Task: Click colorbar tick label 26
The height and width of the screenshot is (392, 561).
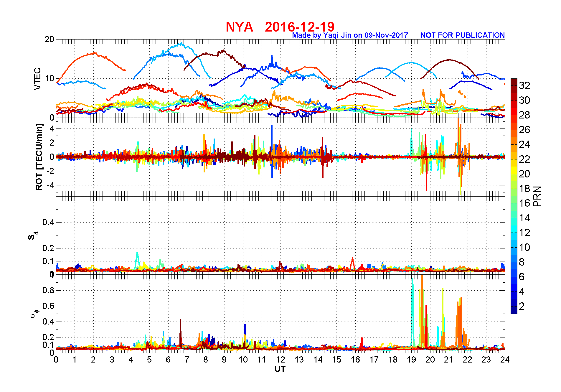Action: click(524, 130)
